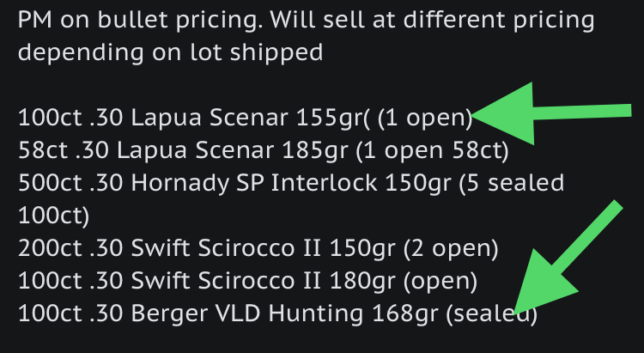Viewport: 644px width, 353px height.
Task: Click the green arrow pointing at Lapua Scenar 155gr
Action: (551, 114)
